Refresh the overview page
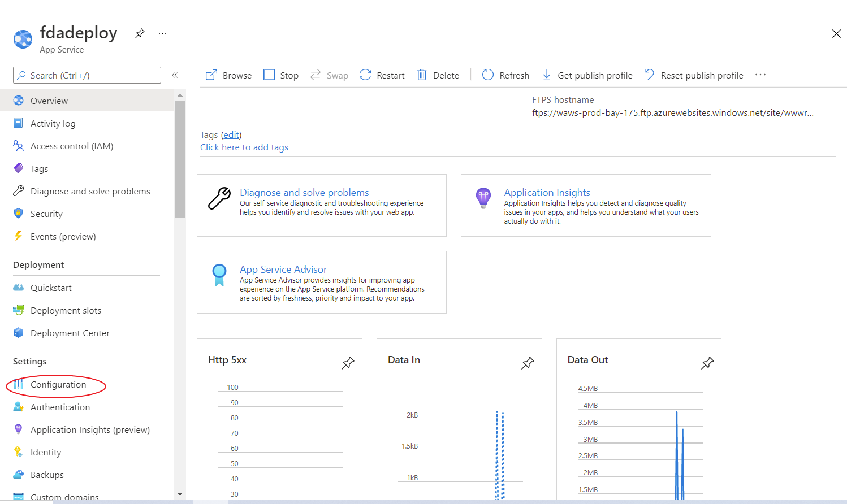This screenshot has width=847, height=504. [505, 75]
